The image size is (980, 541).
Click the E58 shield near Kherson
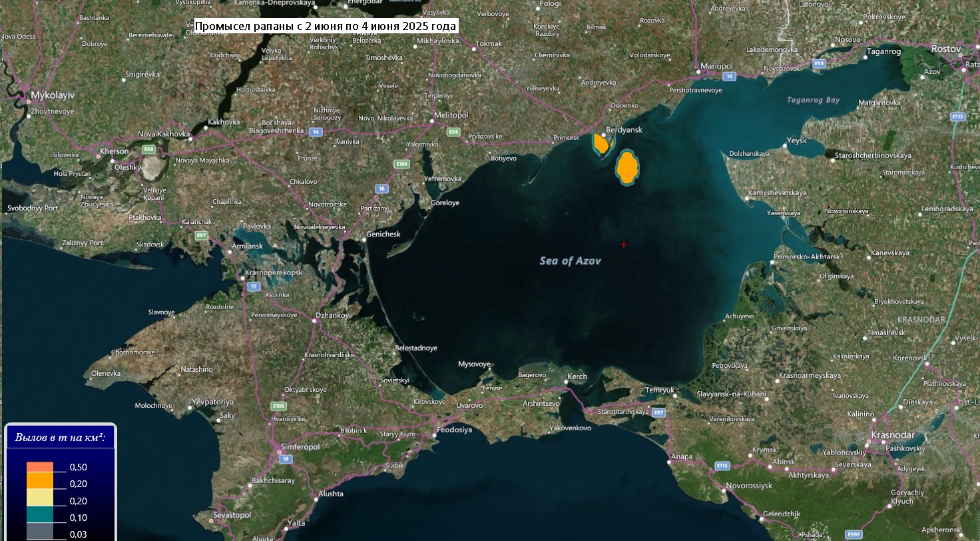[x=148, y=150]
